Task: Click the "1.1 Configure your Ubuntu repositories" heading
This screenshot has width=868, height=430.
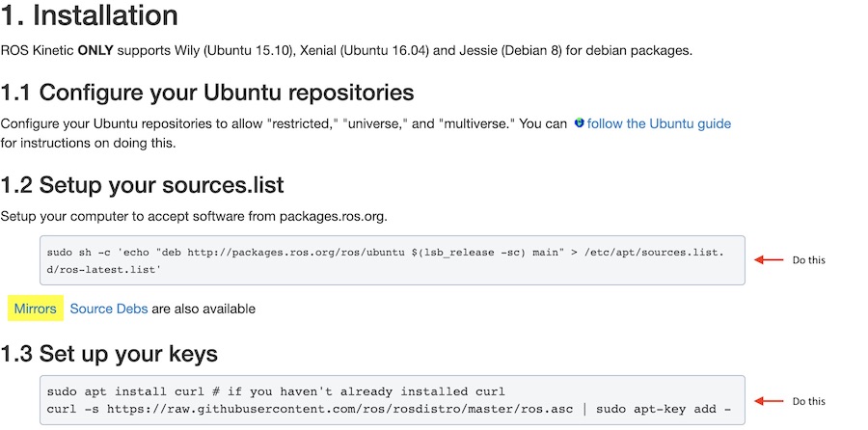Action: coord(207,93)
